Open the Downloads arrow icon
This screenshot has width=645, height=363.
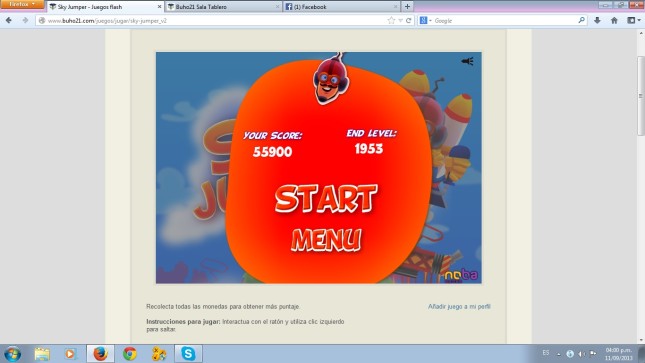pos(597,20)
